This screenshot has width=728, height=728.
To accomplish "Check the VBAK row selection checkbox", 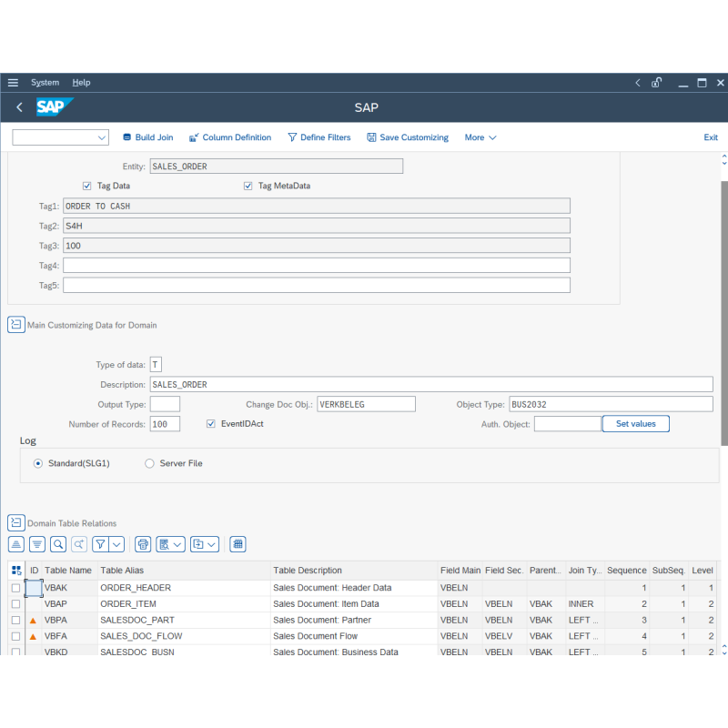I will 15,588.
